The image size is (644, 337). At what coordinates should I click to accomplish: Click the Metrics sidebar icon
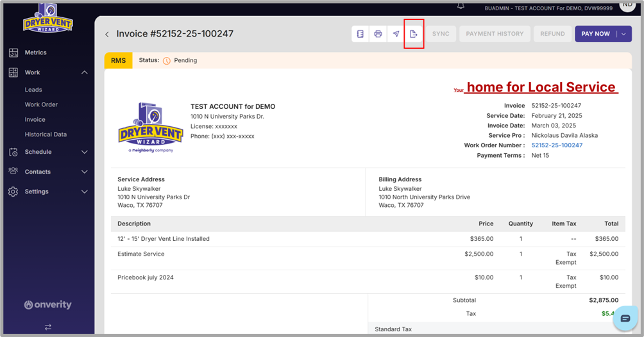click(13, 53)
